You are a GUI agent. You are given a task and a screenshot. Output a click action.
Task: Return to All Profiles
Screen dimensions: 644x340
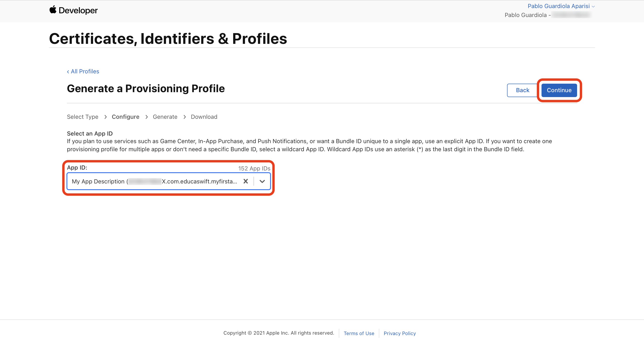[85, 71]
